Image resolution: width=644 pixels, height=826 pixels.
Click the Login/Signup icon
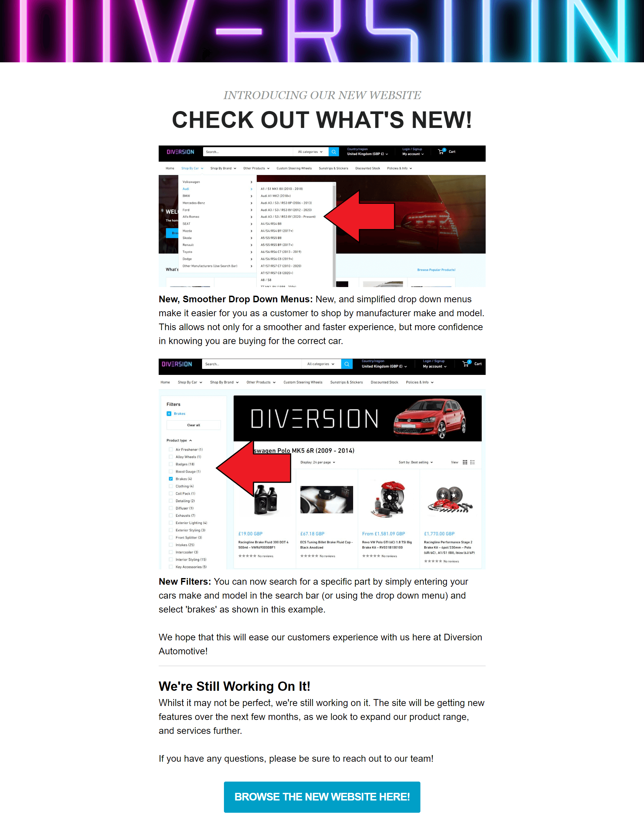tap(411, 151)
